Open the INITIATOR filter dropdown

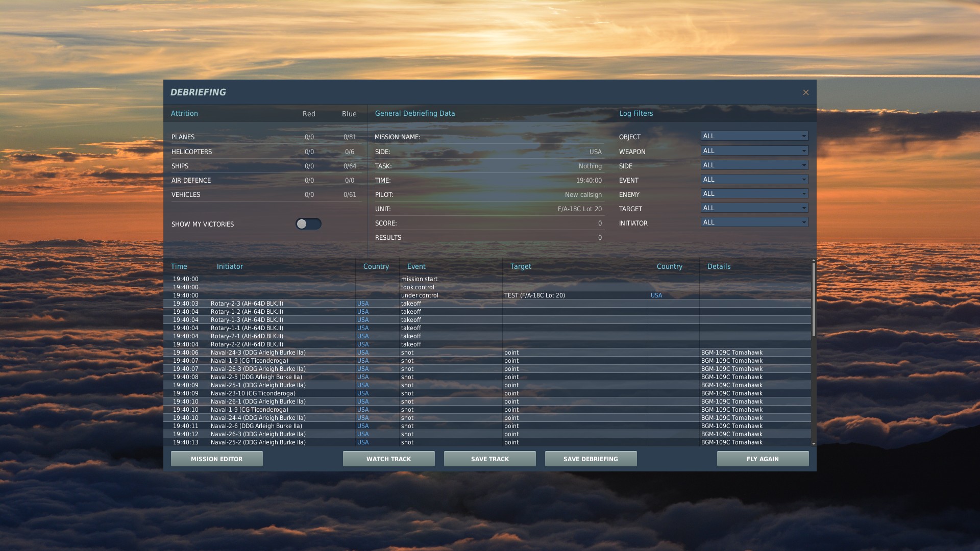754,222
